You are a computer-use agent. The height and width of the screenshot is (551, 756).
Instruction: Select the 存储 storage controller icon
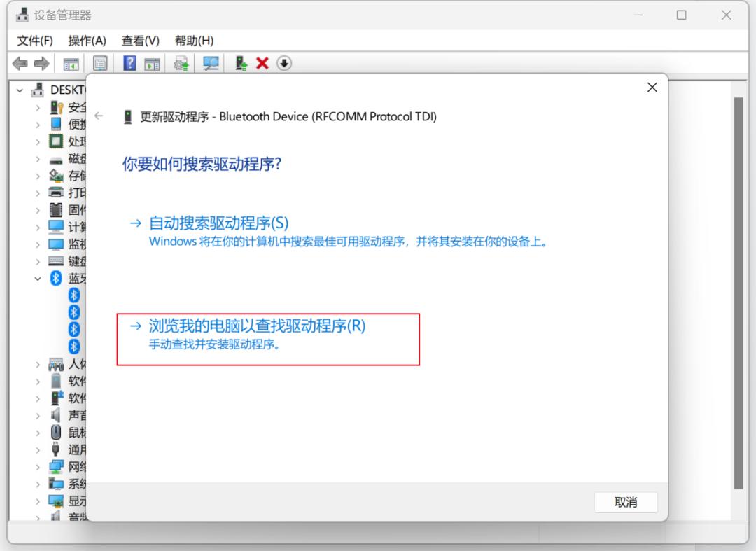coord(57,176)
